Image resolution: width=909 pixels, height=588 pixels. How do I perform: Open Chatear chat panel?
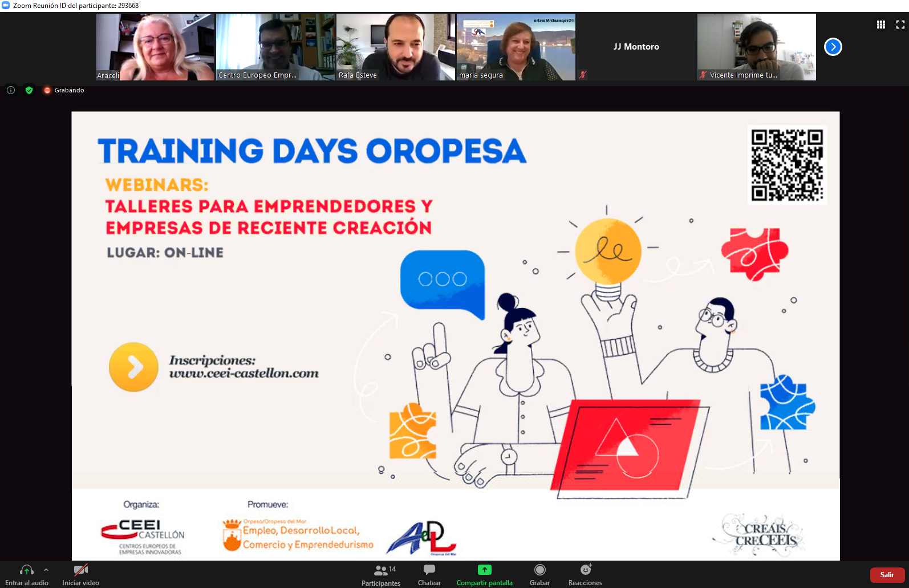[429, 575]
